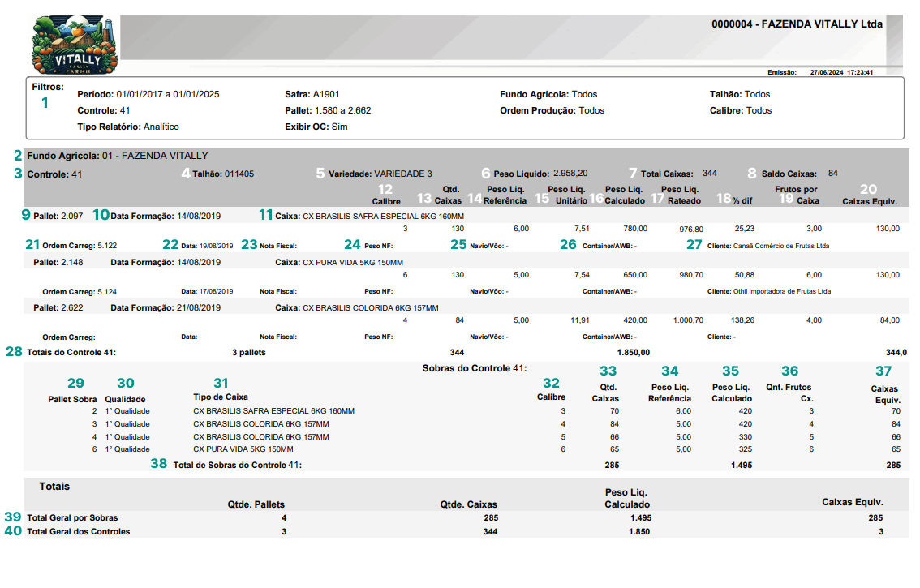This screenshot has width=920, height=588.
Task: Select client 'Othil Importadora de Frutas Ltda'
Action: pyautogui.click(x=781, y=292)
